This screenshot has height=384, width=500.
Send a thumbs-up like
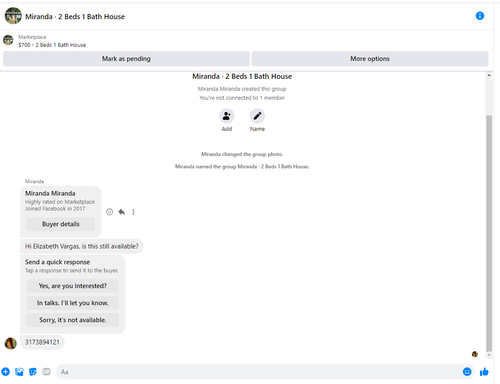484,371
